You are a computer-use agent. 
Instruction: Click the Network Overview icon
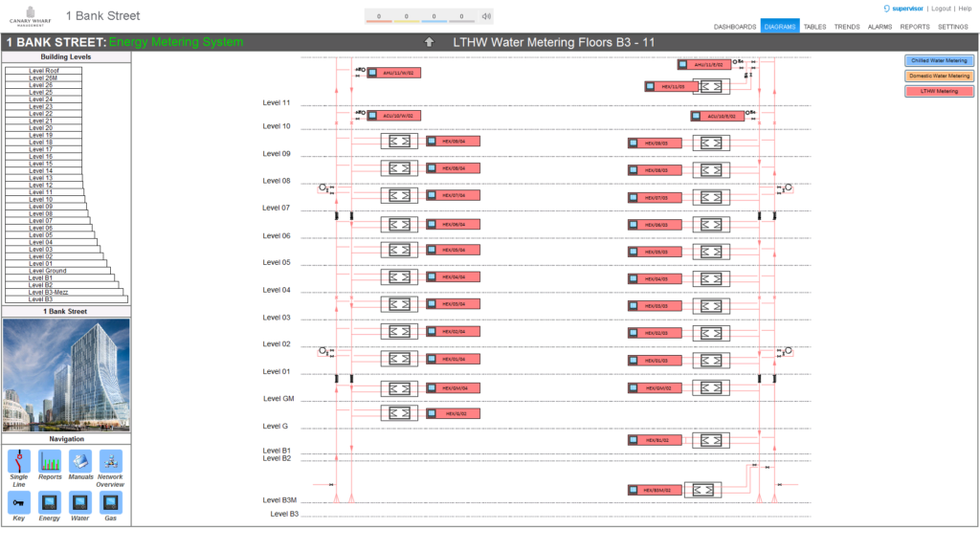point(111,461)
